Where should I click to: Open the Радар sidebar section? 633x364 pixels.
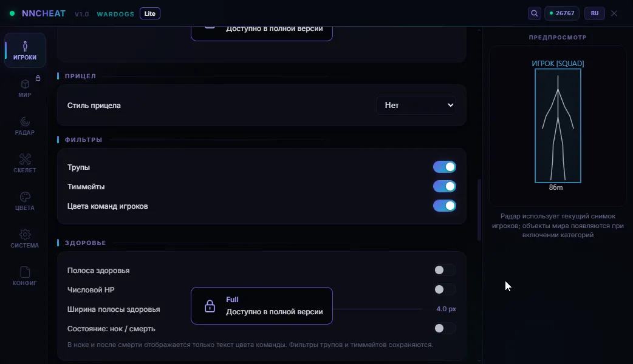tap(25, 126)
